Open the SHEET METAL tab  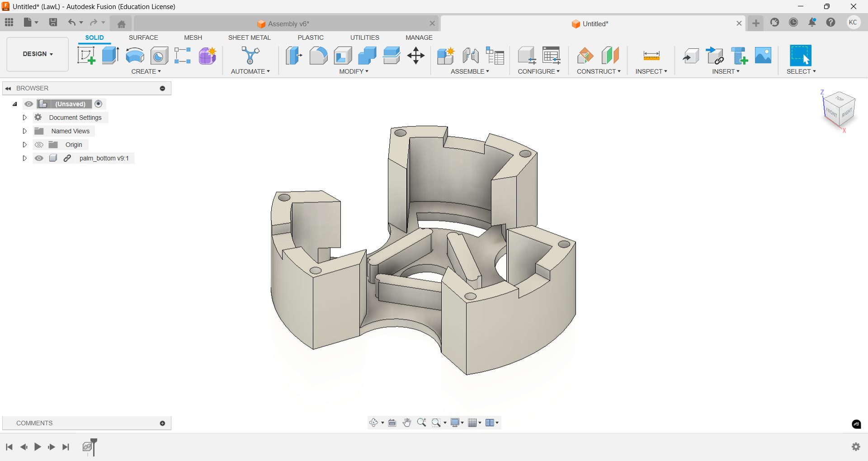(249, 38)
